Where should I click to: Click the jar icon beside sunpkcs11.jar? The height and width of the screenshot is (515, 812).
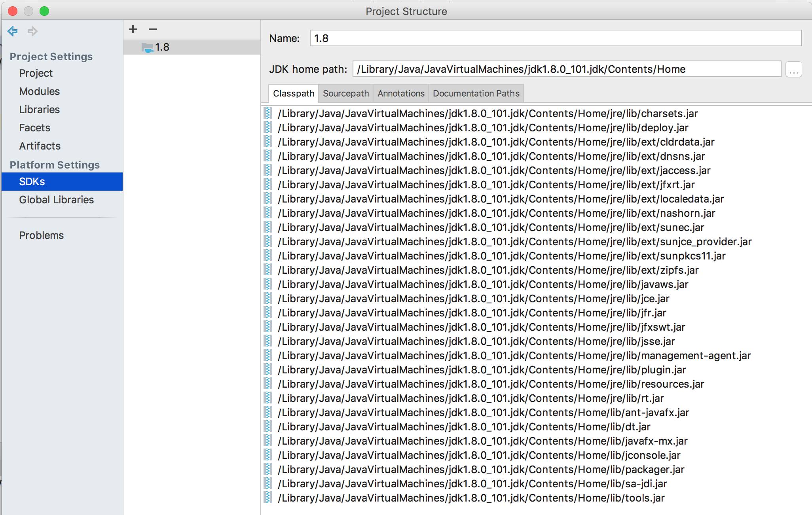tap(268, 256)
